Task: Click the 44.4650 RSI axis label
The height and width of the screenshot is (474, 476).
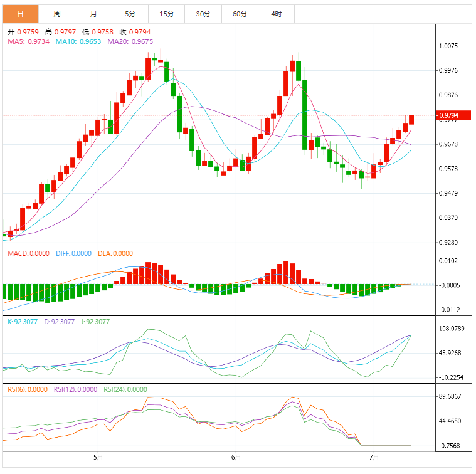Action: [450, 421]
